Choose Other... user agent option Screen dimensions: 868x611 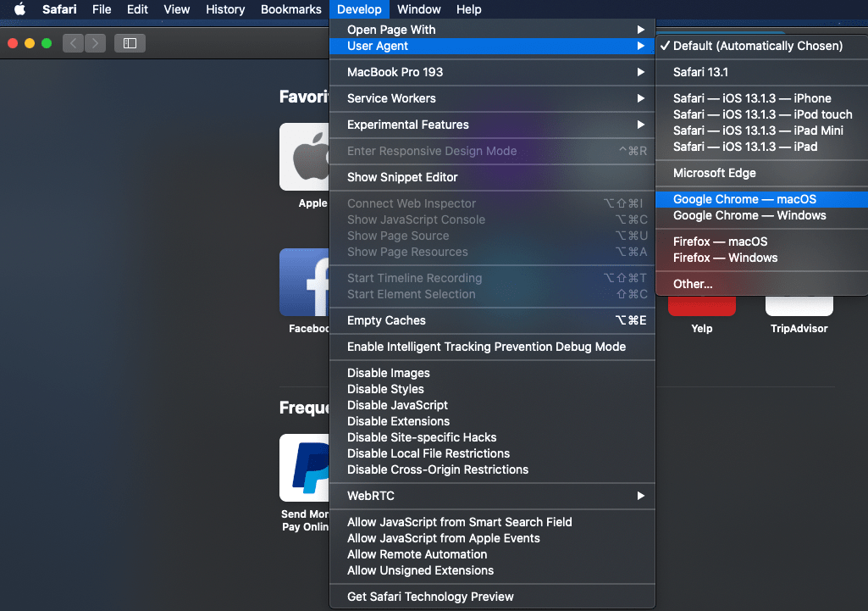(761, 284)
